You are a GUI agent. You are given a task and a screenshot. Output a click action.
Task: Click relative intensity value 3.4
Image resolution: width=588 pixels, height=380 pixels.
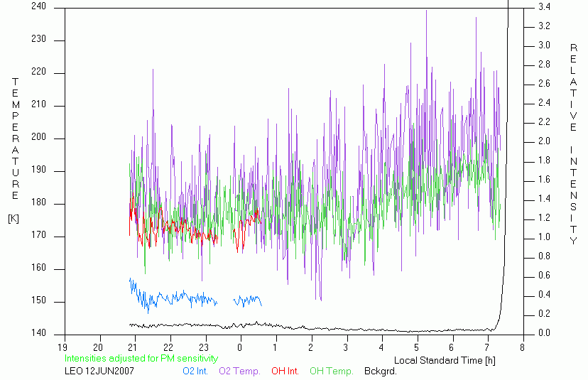[544, 7]
